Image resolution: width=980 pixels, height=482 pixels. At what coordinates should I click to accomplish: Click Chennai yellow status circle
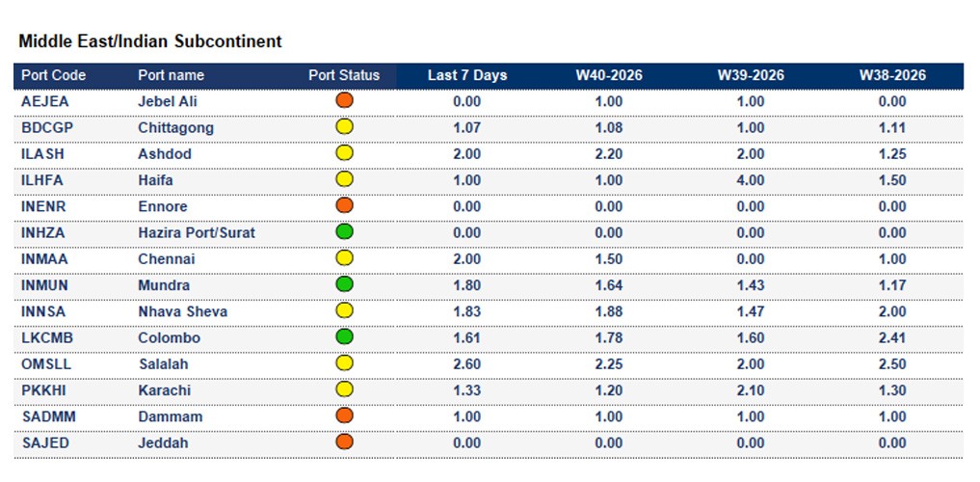pyautogui.click(x=344, y=258)
